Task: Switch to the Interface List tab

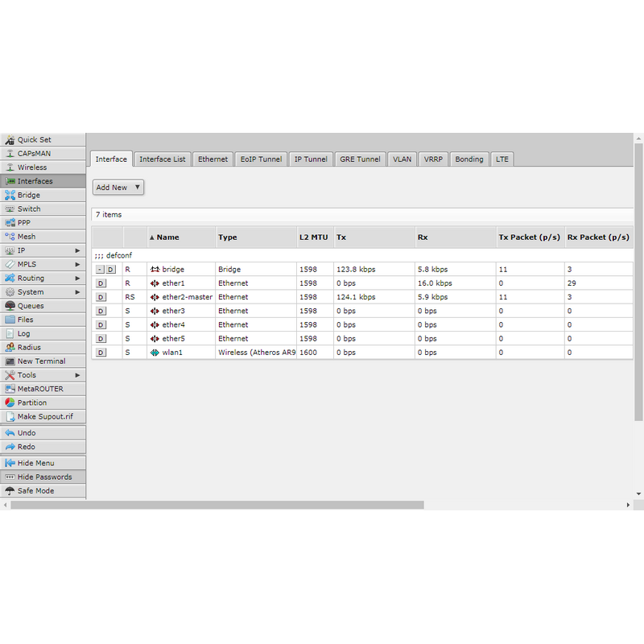Action: 162,159
